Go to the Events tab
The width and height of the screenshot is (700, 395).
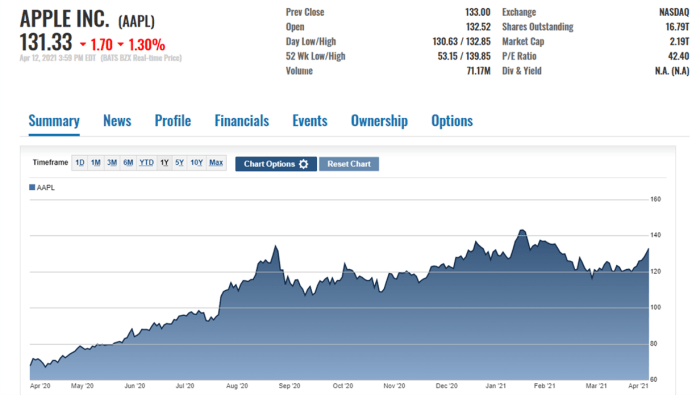coord(310,121)
